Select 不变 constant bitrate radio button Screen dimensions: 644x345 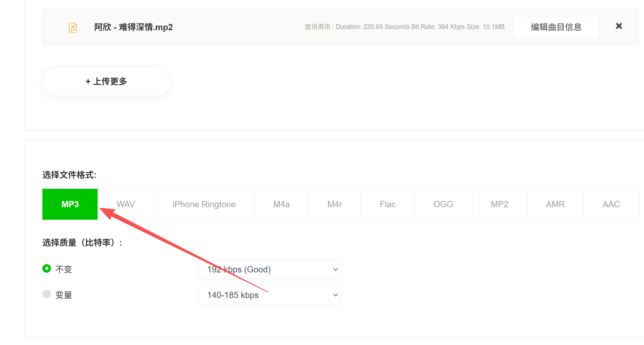click(47, 268)
